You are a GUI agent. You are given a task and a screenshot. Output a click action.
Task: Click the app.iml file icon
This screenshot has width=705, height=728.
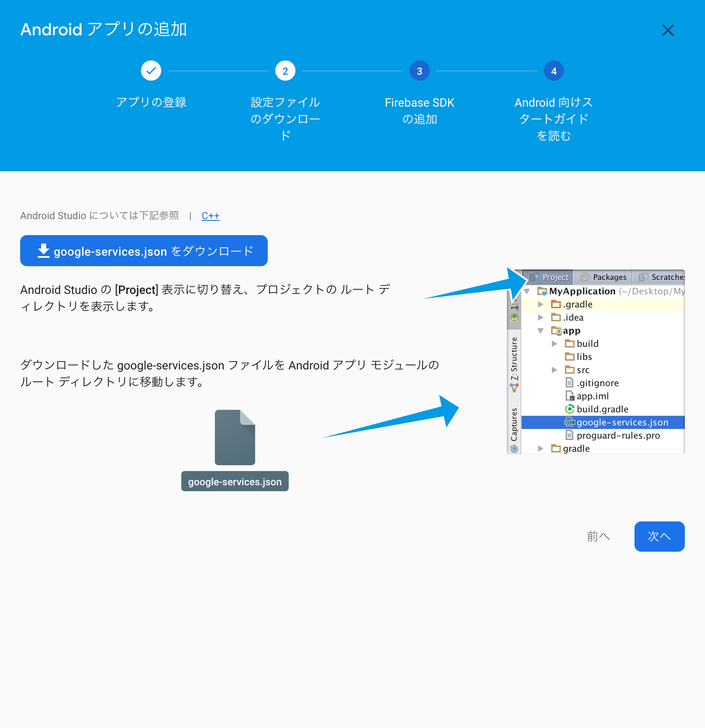(x=569, y=396)
